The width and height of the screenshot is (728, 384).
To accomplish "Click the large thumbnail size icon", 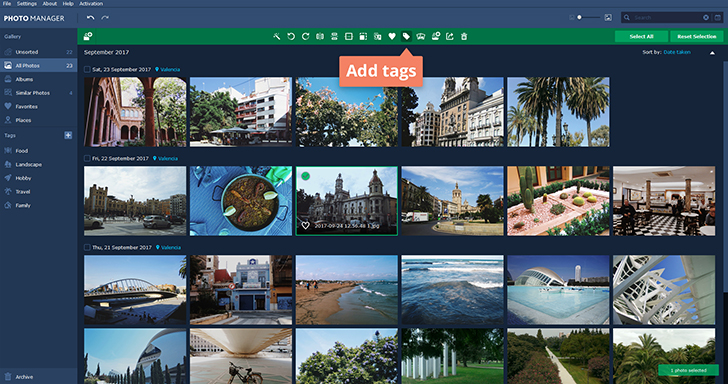I will (608, 18).
